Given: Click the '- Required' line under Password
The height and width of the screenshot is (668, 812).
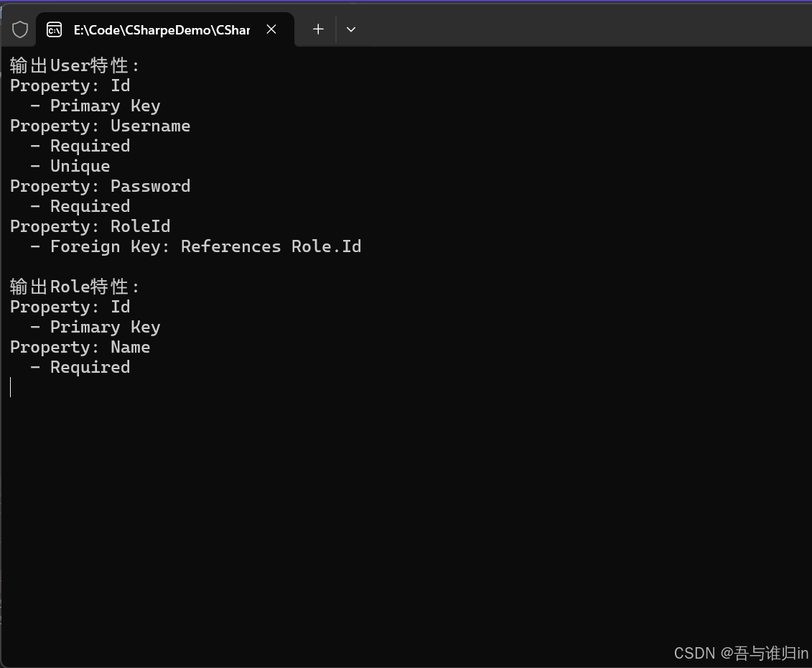Looking at the screenshot, I should pyautogui.click(x=80, y=206).
